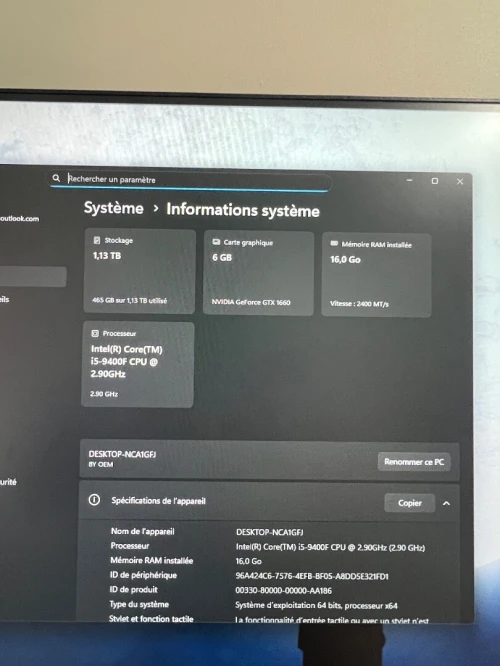This screenshot has width=500, height=666.
Task: Click the 'Nom de l'appareil' row label
Action: point(143,531)
